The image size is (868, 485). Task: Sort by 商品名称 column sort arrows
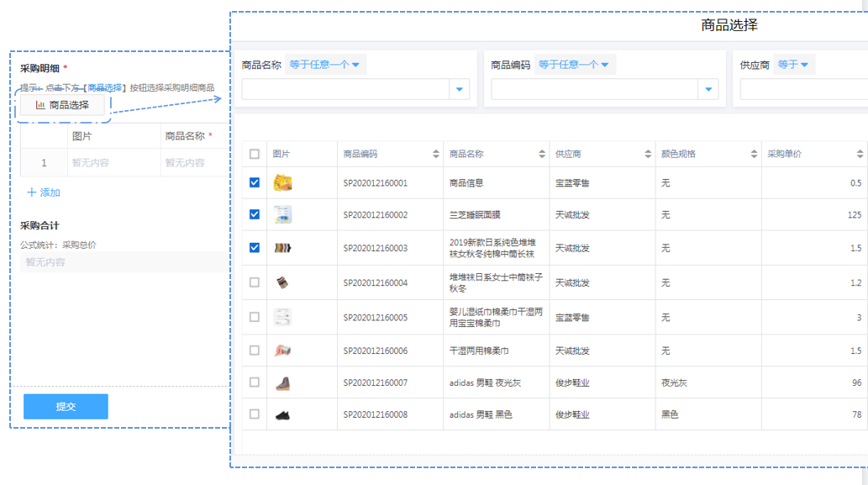point(541,155)
